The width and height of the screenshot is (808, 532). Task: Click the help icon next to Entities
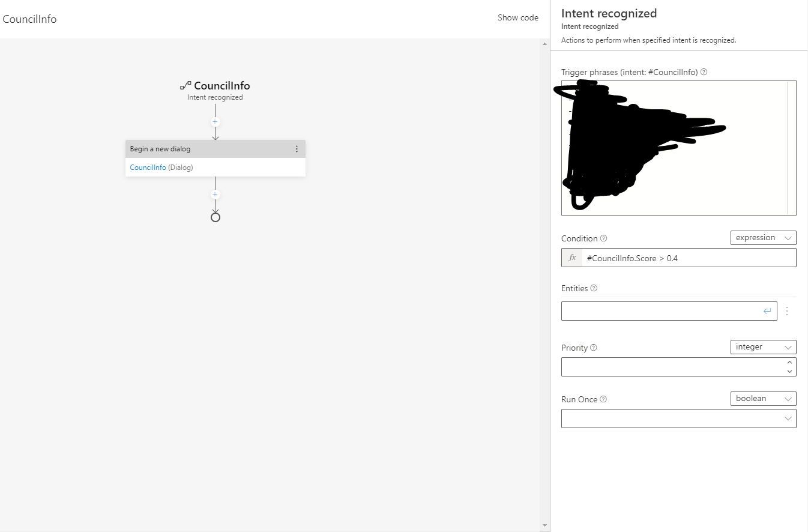click(593, 288)
